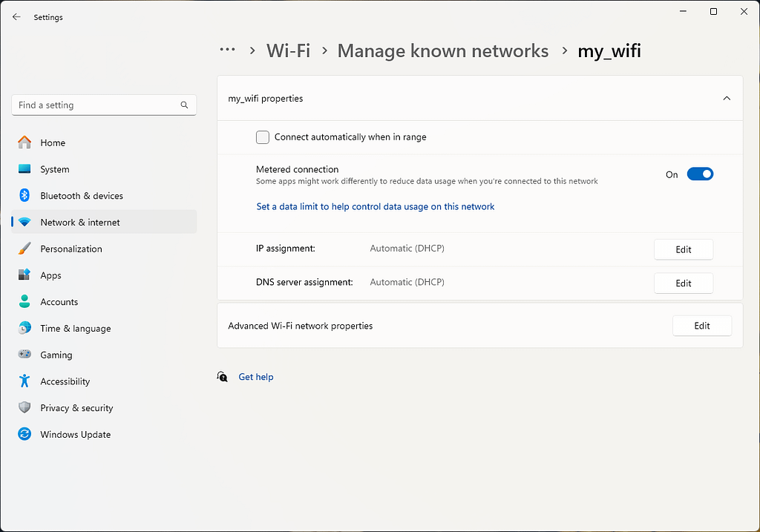Screen dimensions: 760x532
Task: Expand the breadcrumb ellipsis menu
Action: pos(227,50)
